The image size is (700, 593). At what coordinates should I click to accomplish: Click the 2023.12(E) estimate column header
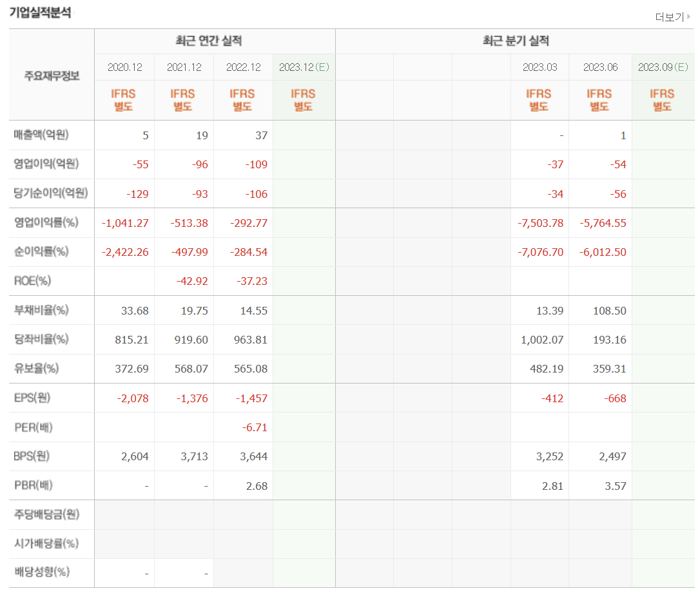pos(304,66)
